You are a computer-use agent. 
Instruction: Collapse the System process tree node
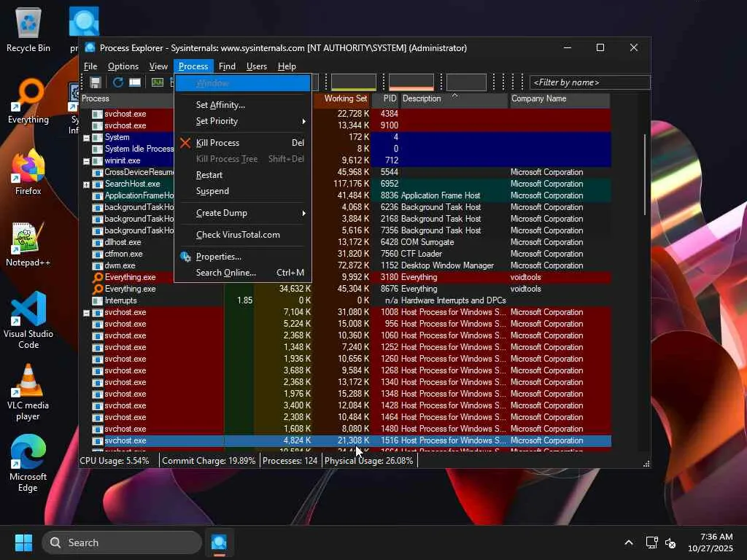(86, 138)
